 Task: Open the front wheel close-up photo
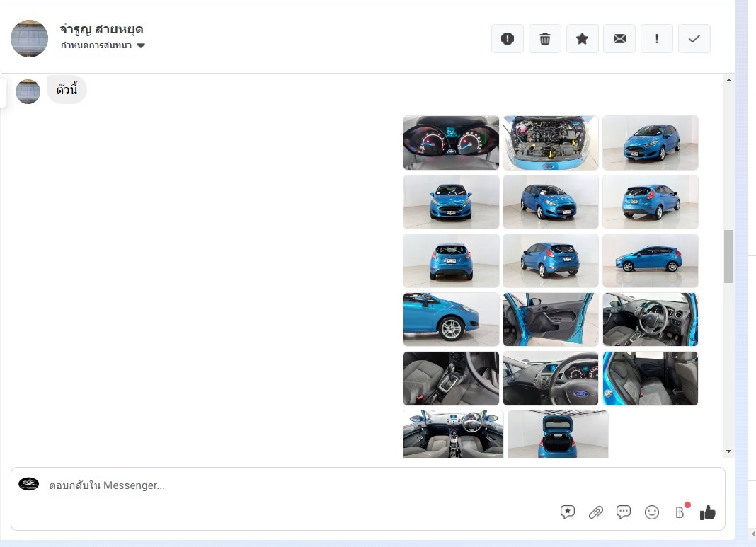(x=452, y=319)
